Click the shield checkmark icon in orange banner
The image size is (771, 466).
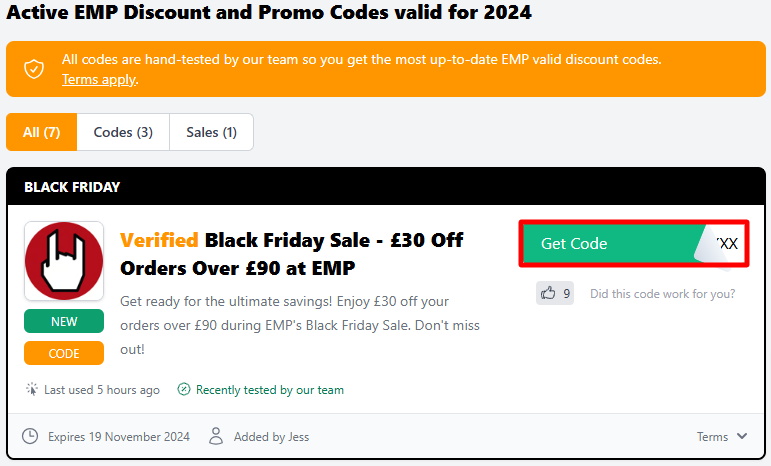click(x=34, y=69)
